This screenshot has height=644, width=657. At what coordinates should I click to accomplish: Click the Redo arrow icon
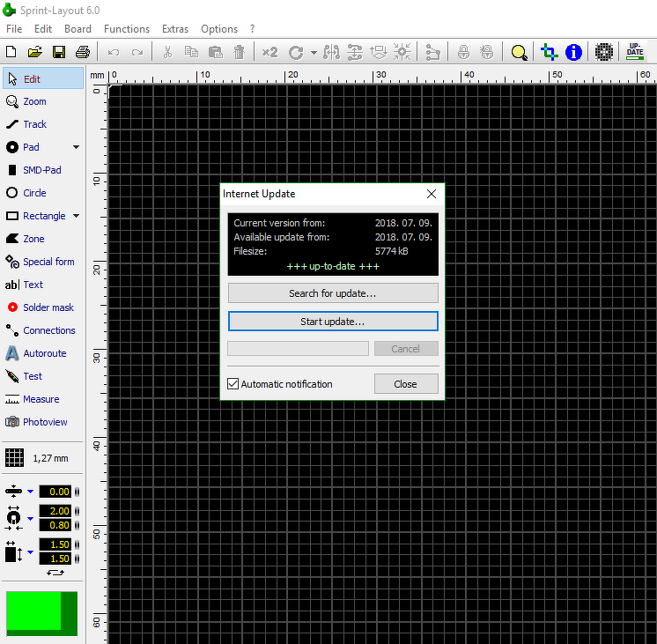coord(137,52)
